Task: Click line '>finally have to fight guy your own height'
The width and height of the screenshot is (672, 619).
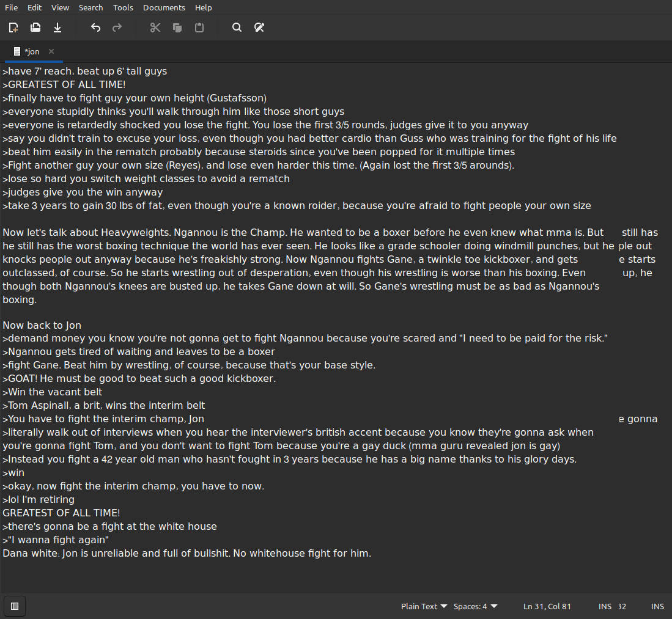Action: pos(135,98)
